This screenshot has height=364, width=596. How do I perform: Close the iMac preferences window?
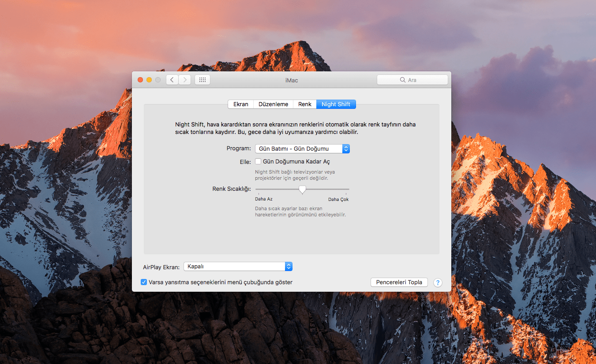coord(140,80)
